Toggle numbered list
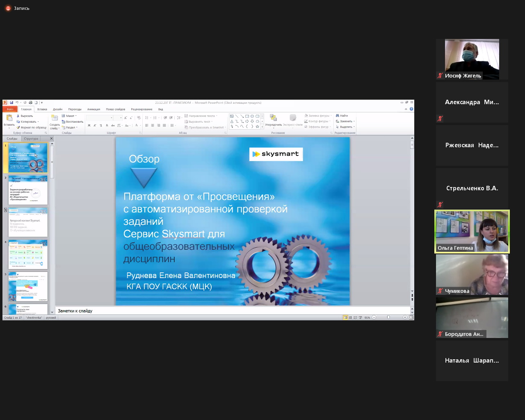Image resolution: width=525 pixels, height=420 pixels. (x=155, y=118)
